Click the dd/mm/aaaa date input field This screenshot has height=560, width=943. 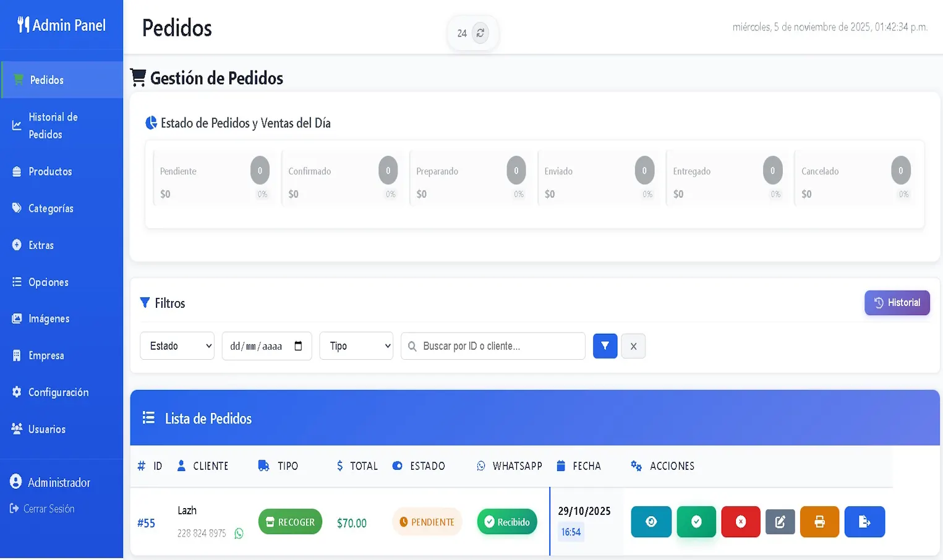267,346
